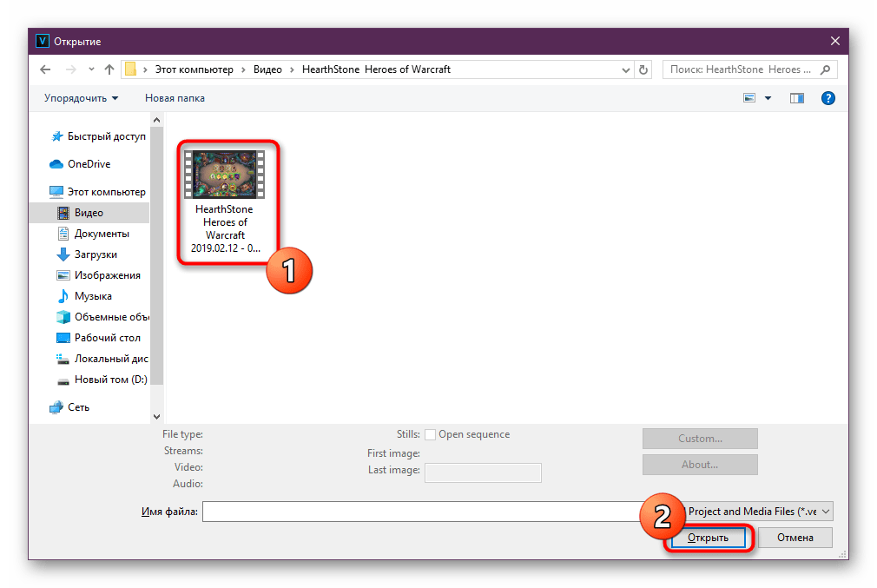Select 'Сеть' in the sidebar
This screenshot has width=877, height=588.
69,407
